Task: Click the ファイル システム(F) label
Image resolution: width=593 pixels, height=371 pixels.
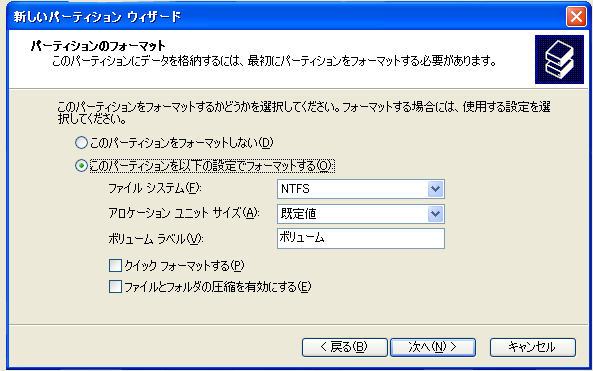Action: (x=155, y=188)
